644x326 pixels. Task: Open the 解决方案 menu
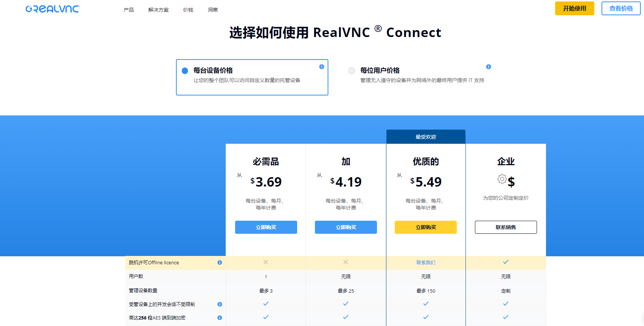[159, 10]
